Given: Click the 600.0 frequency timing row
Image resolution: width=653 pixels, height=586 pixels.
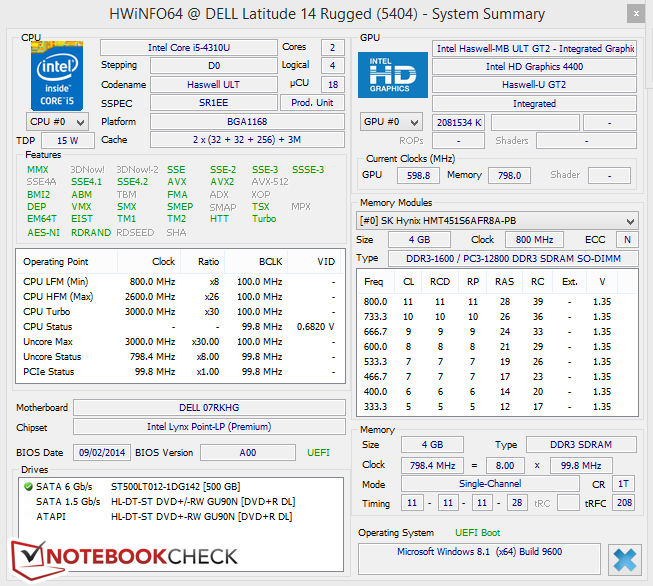Looking at the screenshot, I should [x=497, y=347].
